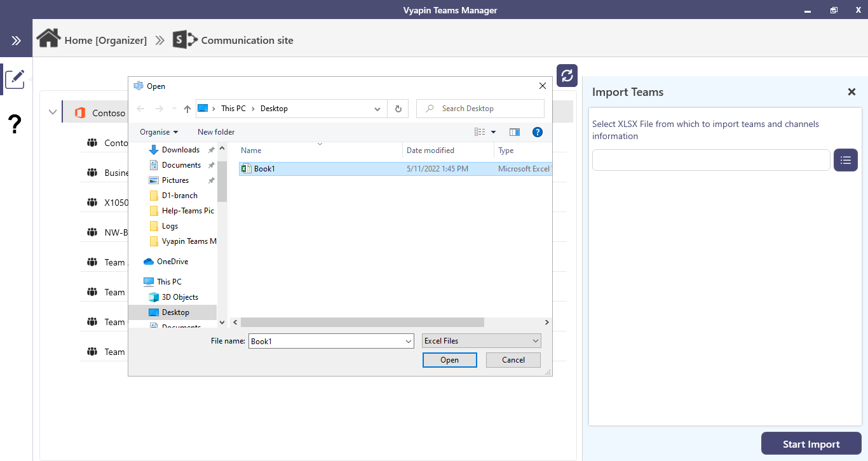The height and width of the screenshot is (461, 868).
Task: Close the Open dialog window
Action: click(542, 86)
